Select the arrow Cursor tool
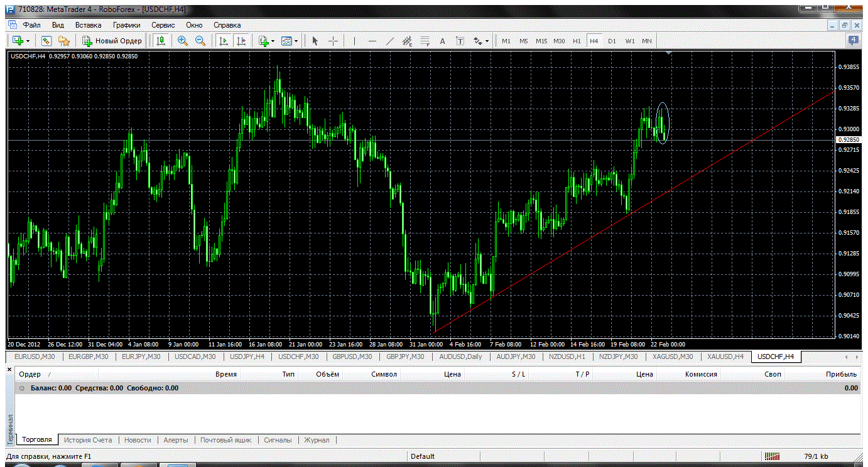Image resolution: width=868 pixels, height=467 pixels. (x=315, y=41)
